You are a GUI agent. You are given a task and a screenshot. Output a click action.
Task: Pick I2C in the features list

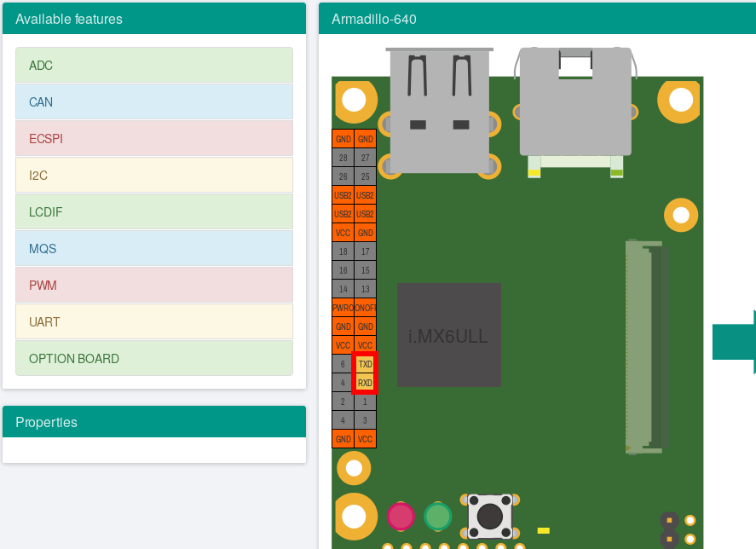[x=153, y=176]
